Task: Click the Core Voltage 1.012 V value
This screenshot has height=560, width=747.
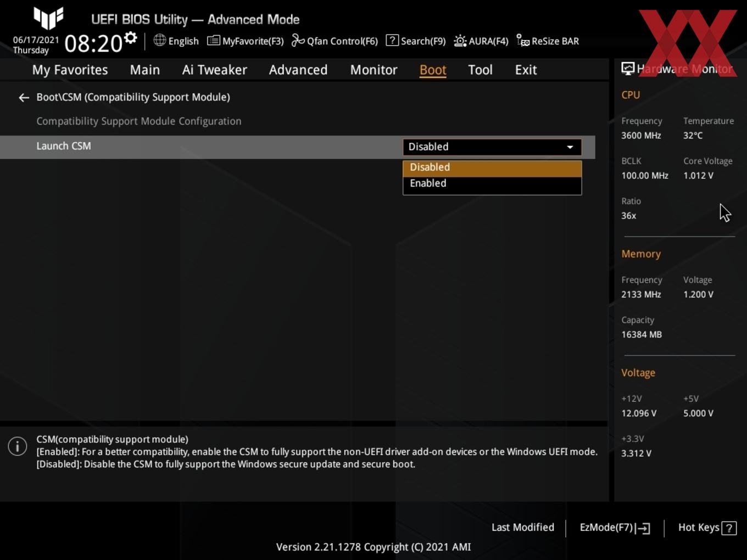Action: [x=698, y=176]
